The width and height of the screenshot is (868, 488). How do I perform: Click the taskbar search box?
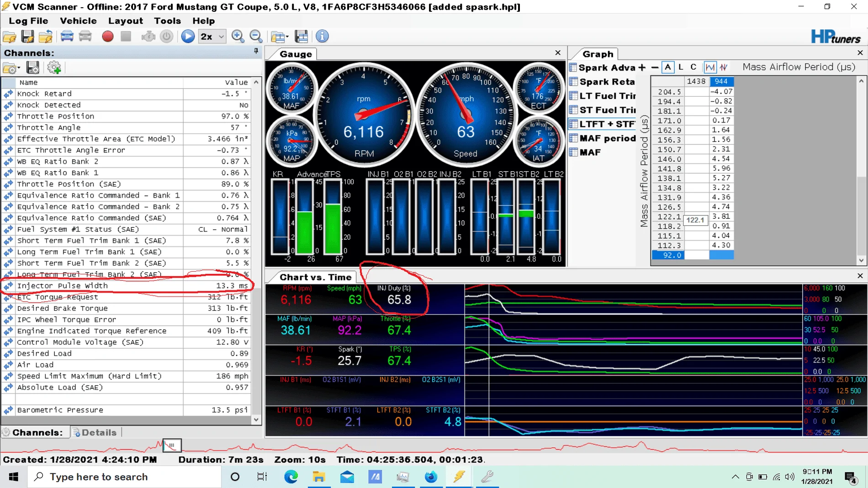125,477
